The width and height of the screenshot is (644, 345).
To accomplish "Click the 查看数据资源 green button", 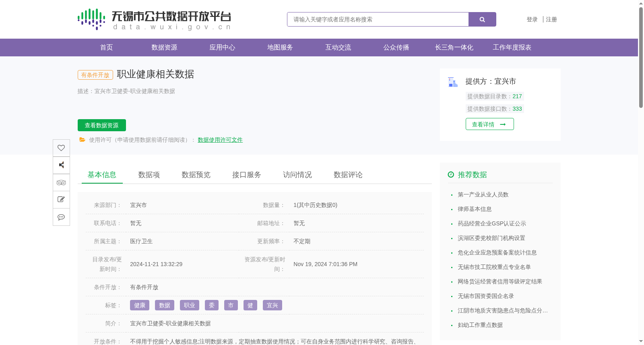I will (x=102, y=125).
